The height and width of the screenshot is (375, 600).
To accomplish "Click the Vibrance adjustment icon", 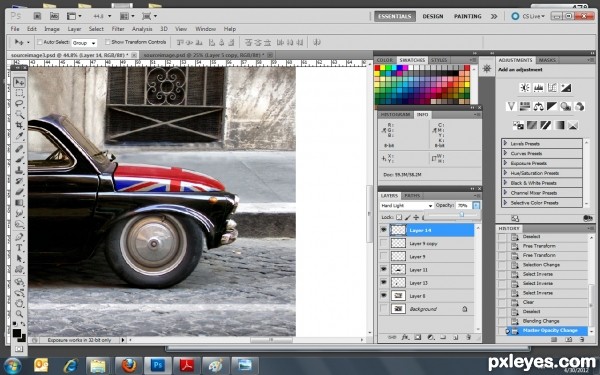I will (511, 106).
